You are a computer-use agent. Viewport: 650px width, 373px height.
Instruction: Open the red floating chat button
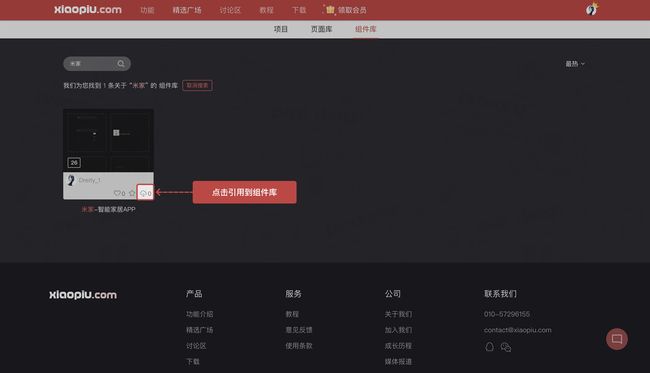click(x=617, y=339)
